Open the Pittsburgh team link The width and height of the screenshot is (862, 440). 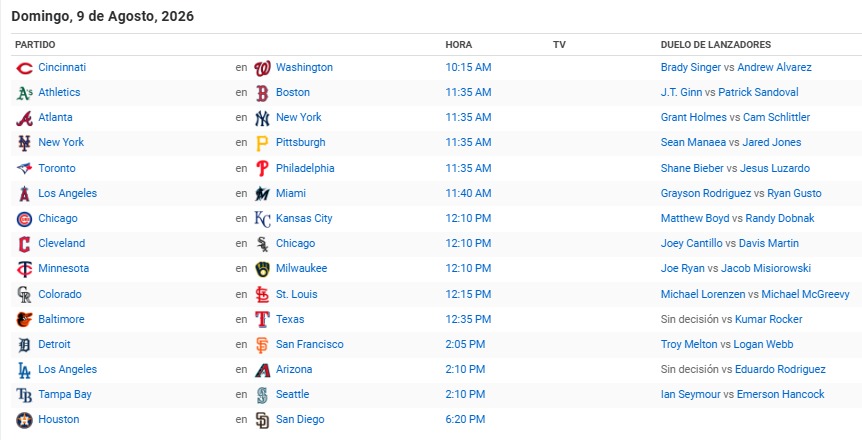pyautogui.click(x=300, y=142)
